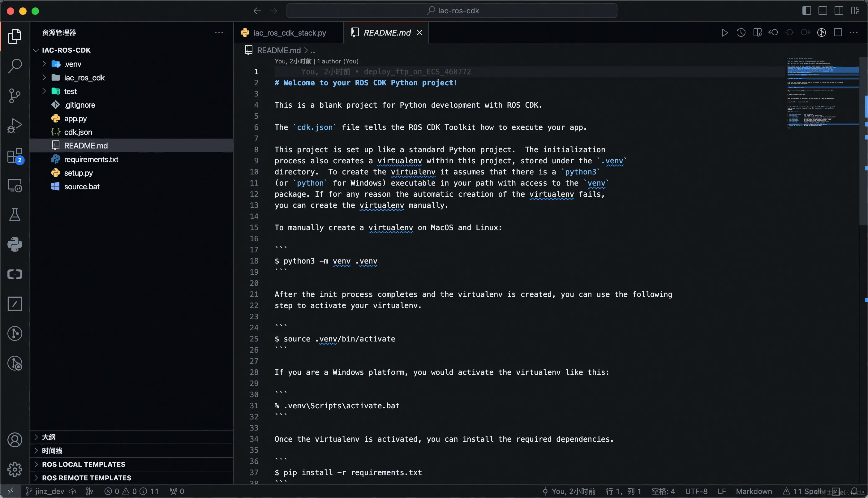Screen dimensions: 868x498
Task: Toggle primary side bar visibility
Action: (806, 11)
